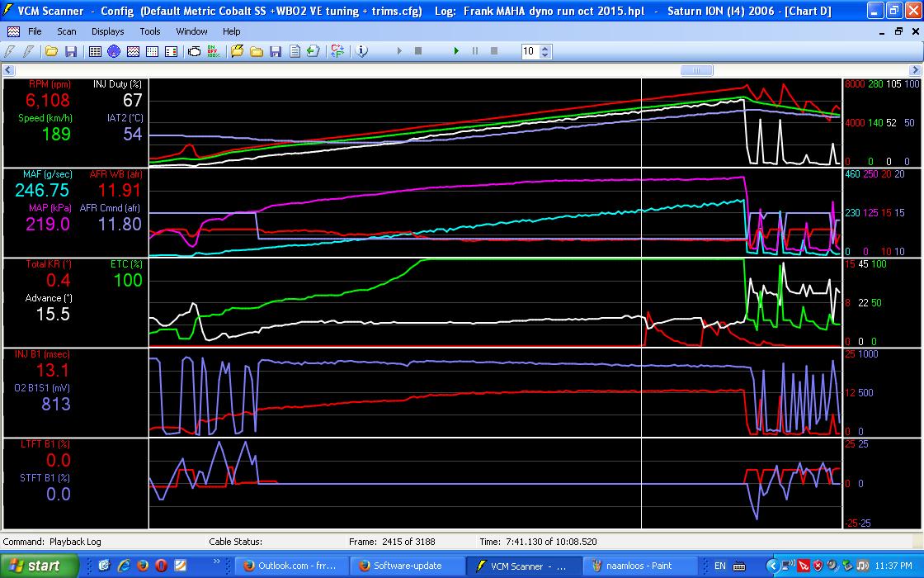Image resolution: width=924 pixels, height=578 pixels.
Task: Open the Help menu
Action: coord(231,31)
